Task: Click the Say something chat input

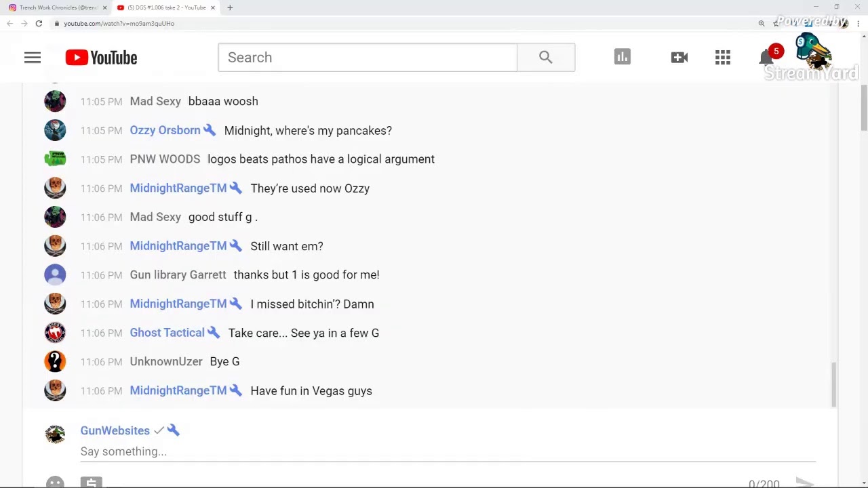Action: click(448, 451)
